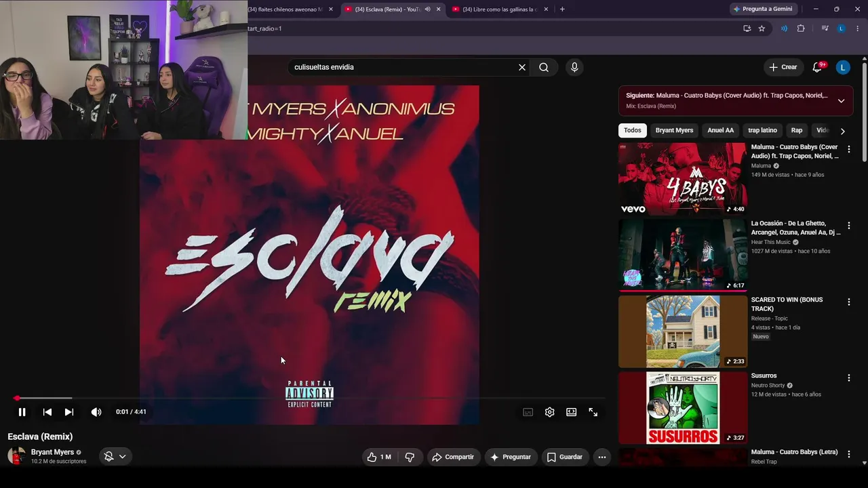
Task: Open a new browser tab
Action: click(562, 9)
